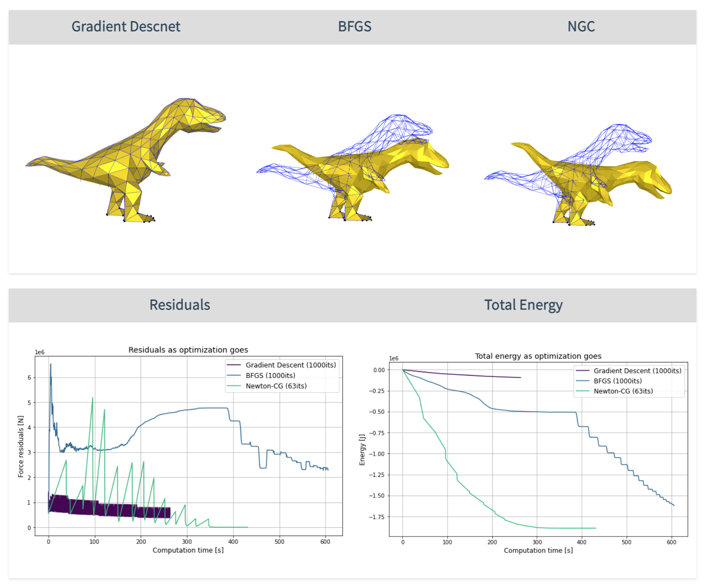Click the energy plot 'Computation time [s]' label
Screen dimensions: 707x588
tap(538, 551)
